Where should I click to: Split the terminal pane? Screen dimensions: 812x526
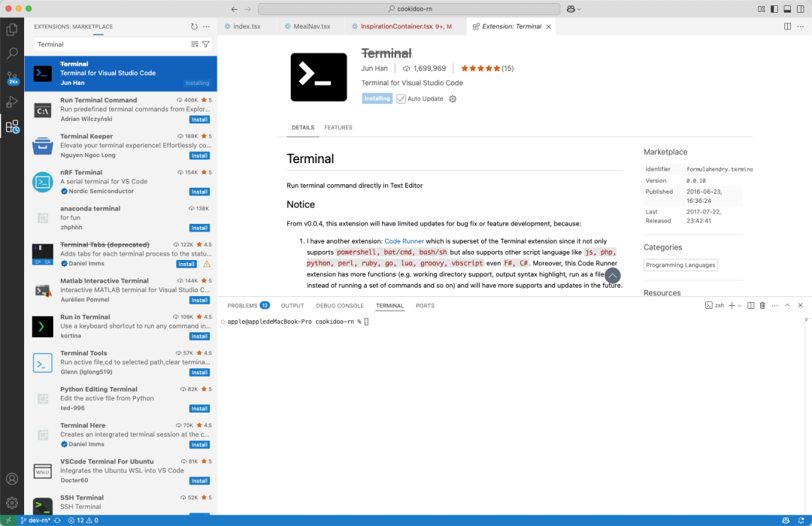pyautogui.click(x=750, y=306)
